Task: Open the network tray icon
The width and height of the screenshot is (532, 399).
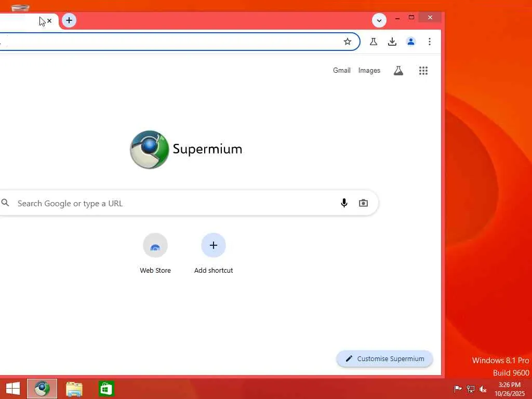Action: 470,389
